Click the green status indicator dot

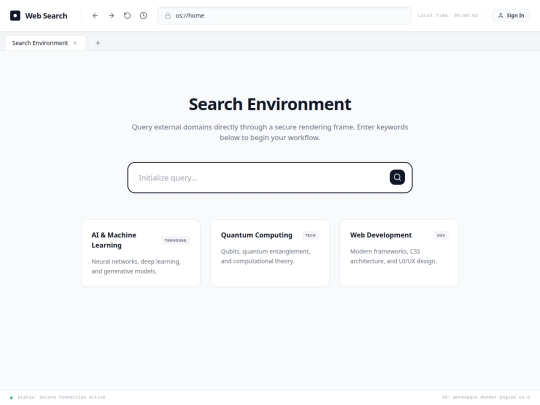point(11,397)
